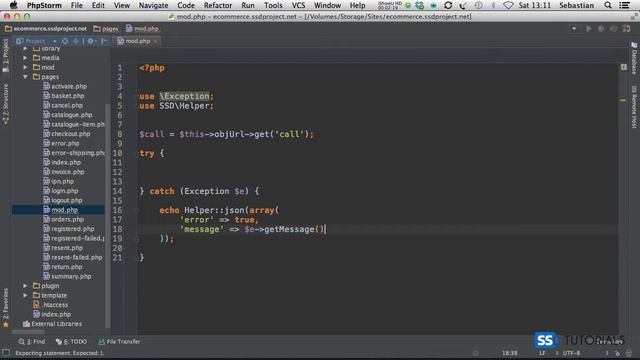Screen dimensions: 640x360
Task: Click the tool windows toggle icon bottom-left
Action: click(6, 353)
